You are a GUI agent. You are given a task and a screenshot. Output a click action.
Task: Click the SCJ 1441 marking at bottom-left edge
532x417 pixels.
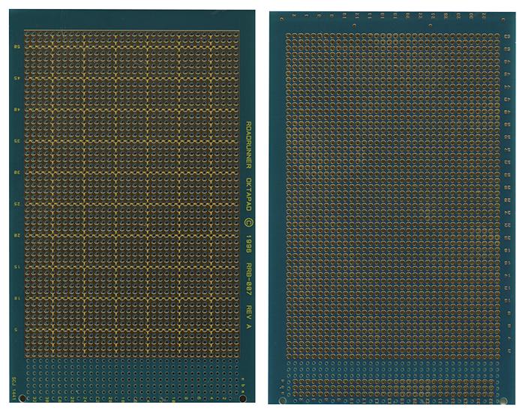14,388
